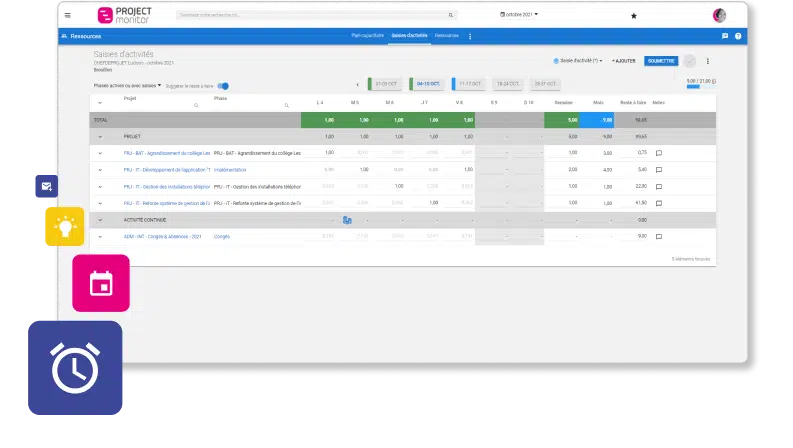The image size is (793, 448).
Task: Collapse the ACTIVITÉ CONTINUE group
Action: [x=100, y=220]
